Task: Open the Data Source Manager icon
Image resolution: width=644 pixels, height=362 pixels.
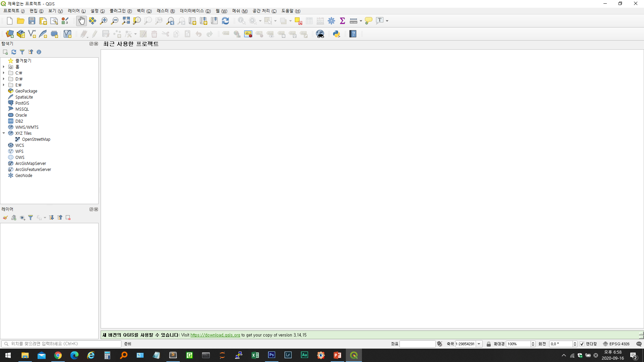Action: pos(10,34)
